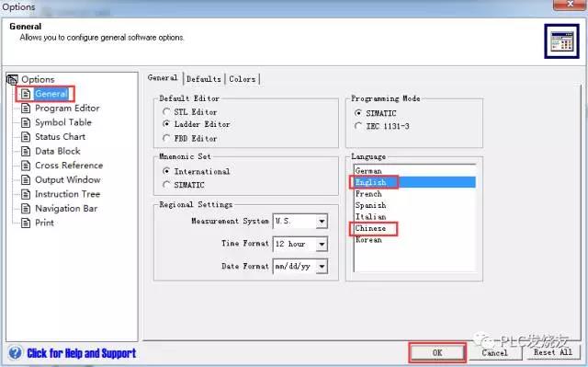
Task: Select English in the Language list
Action: click(x=414, y=182)
